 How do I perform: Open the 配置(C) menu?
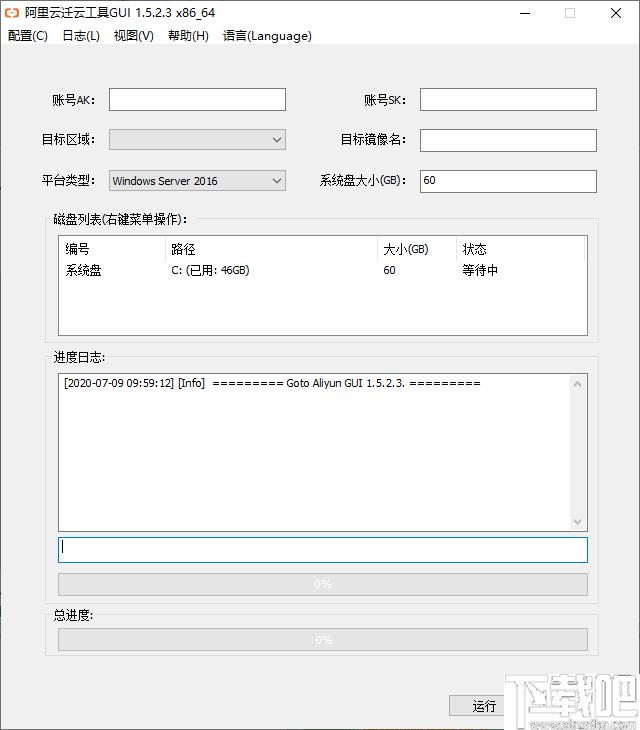point(27,36)
